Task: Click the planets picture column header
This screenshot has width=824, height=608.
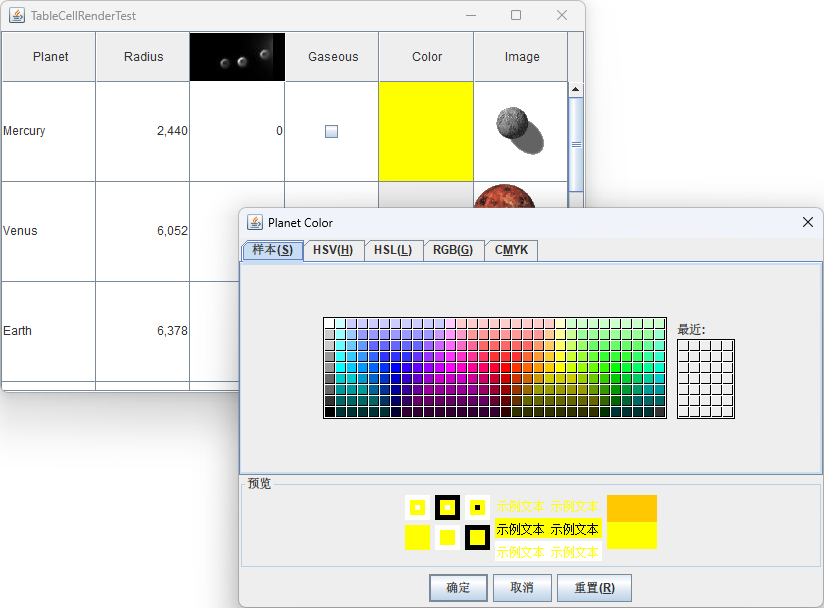Action: (x=237, y=57)
